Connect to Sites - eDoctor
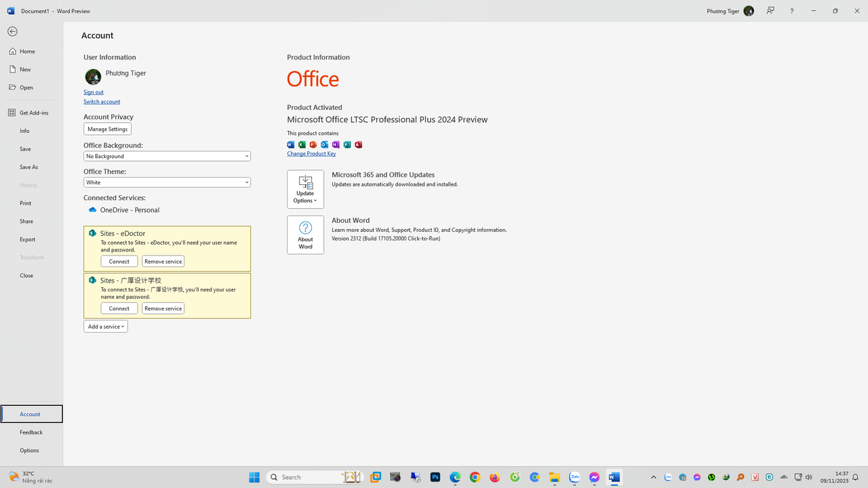This screenshot has height=488, width=868. coord(119,262)
